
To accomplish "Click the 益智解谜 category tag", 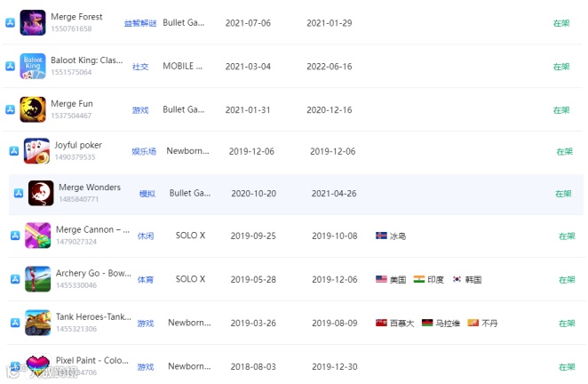I will click(x=140, y=23).
